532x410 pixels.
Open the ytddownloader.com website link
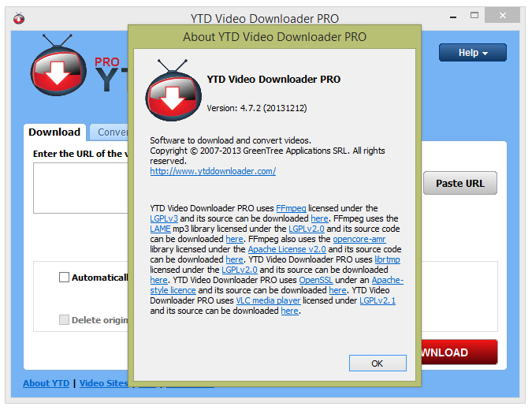pos(213,171)
